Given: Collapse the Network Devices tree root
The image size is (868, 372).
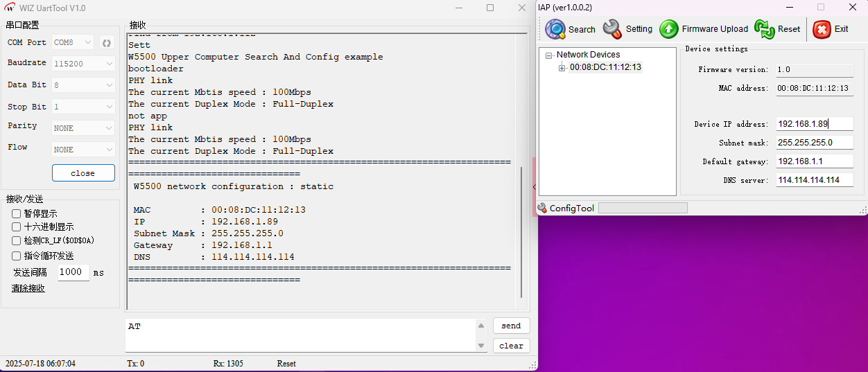Looking at the screenshot, I should tap(549, 55).
